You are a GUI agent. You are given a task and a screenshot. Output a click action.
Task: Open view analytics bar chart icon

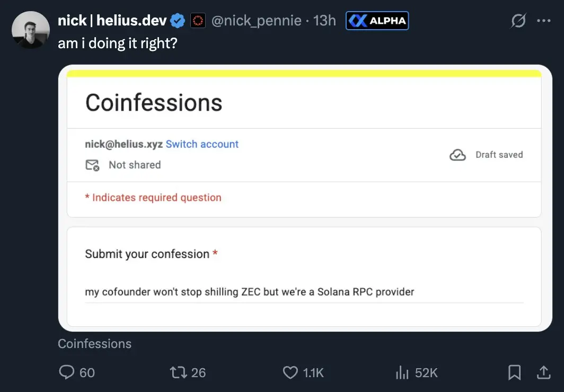[402, 373]
